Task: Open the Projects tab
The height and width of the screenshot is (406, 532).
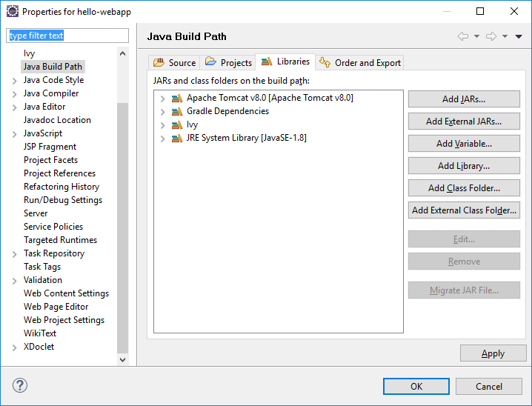Action: click(x=228, y=63)
